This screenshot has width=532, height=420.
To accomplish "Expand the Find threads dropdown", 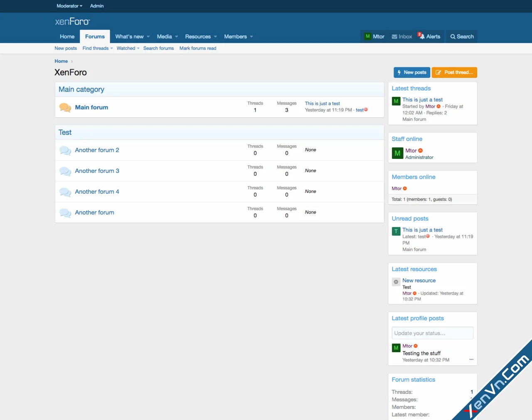I will tap(111, 48).
